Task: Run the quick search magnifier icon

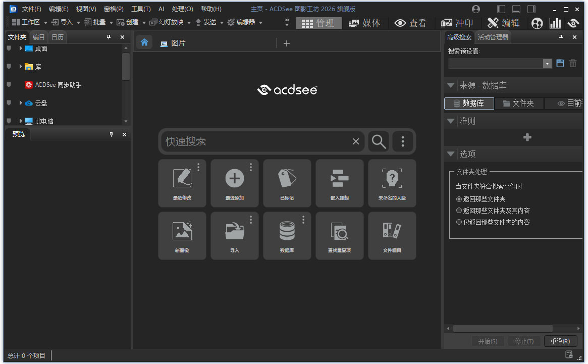Action: point(379,141)
